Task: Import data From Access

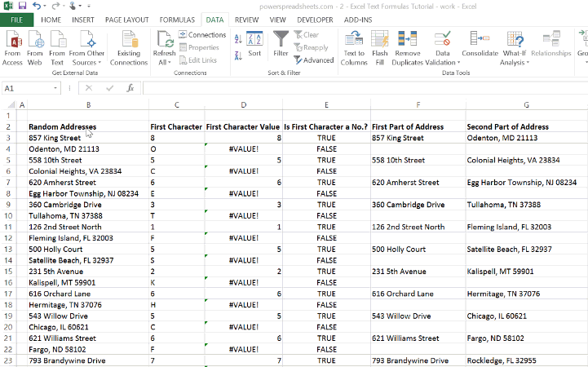Action: click(x=12, y=49)
